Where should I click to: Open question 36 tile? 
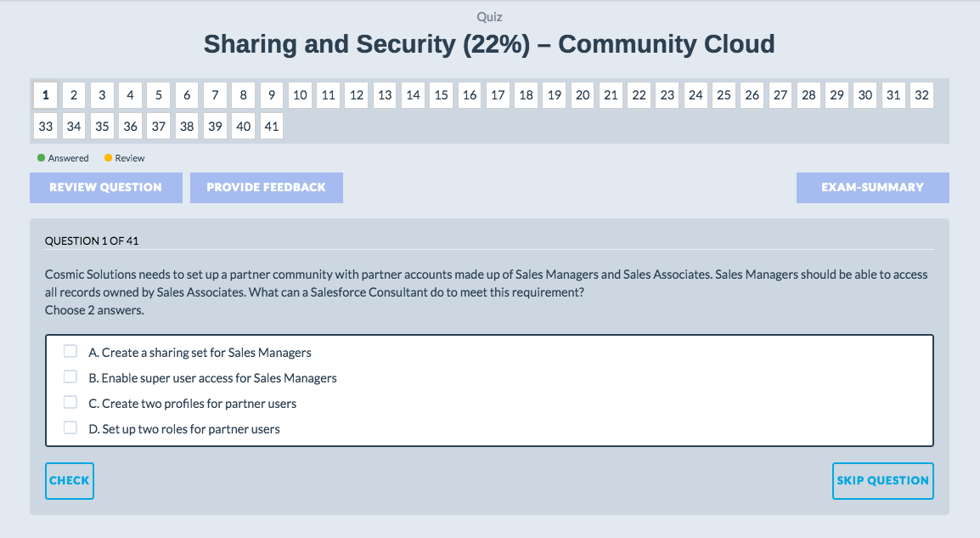tap(130, 127)
